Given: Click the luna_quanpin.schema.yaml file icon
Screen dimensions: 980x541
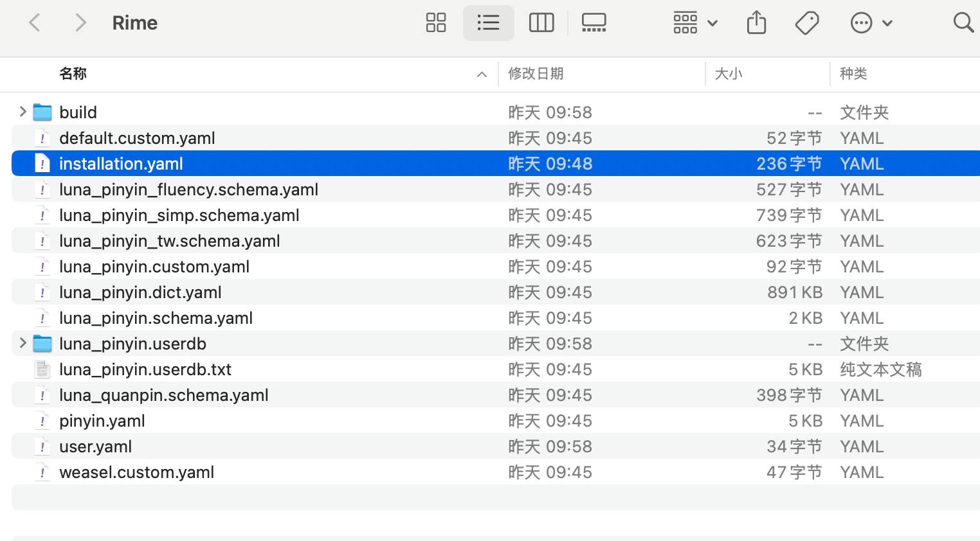Looking at the screenshot, I should [x=42, y=395].
